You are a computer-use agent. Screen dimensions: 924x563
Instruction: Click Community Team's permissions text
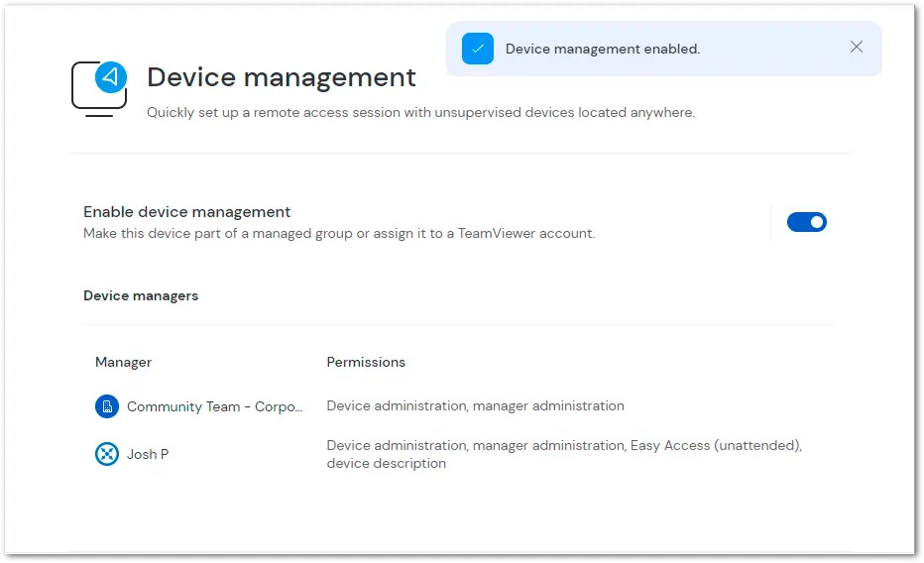pyautogui.click(x=475, y=405)
